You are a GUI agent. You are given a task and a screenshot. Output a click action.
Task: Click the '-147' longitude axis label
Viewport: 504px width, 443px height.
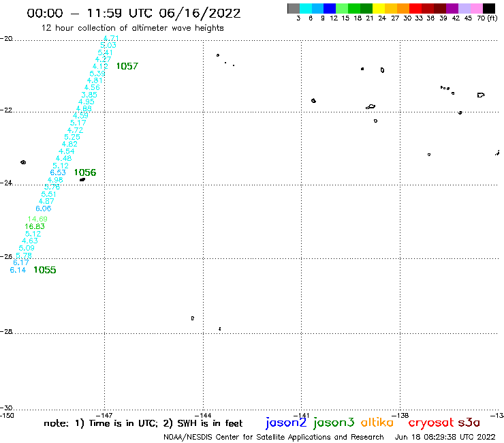coord(104,415)
